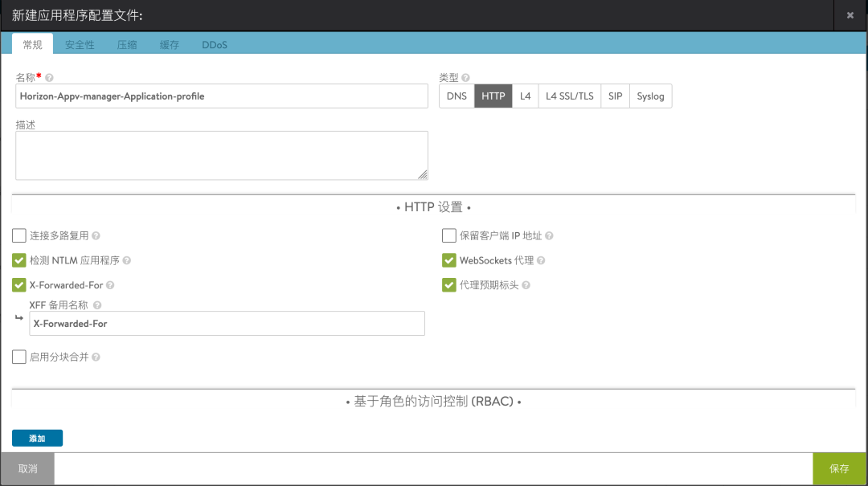Click the 取消 button

pos(27,469)
